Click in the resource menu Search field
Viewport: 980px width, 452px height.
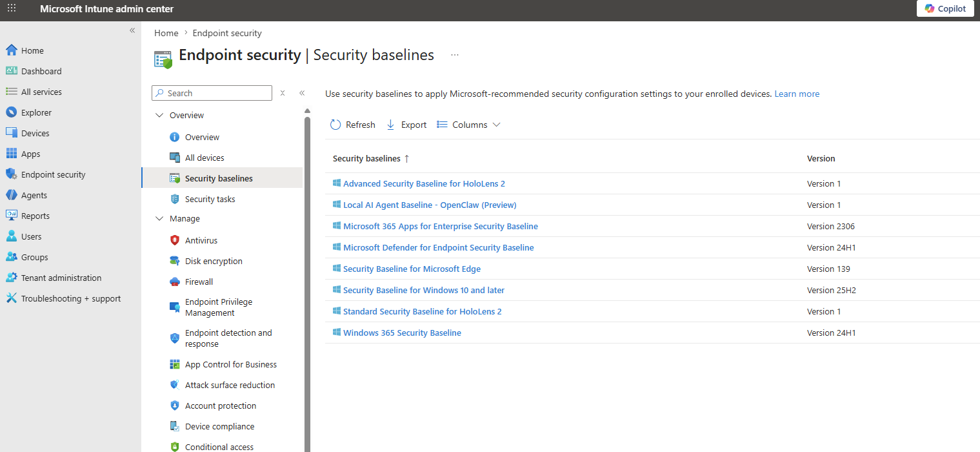pyautogui.click(x=212, y=93)
